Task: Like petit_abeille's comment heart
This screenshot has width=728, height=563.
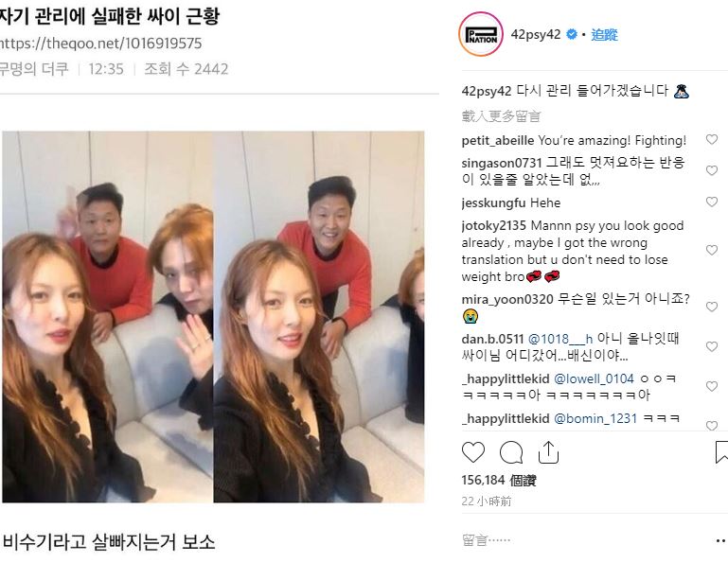Action: [712, 139]
